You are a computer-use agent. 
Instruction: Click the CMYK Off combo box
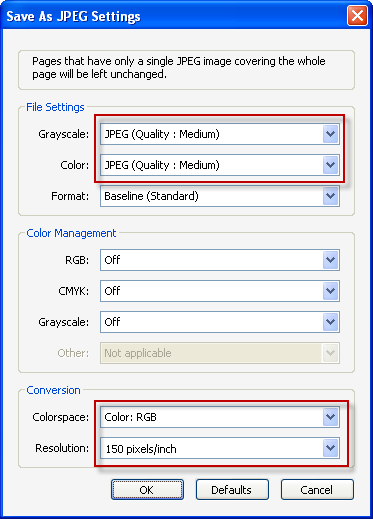coord(220,291)
